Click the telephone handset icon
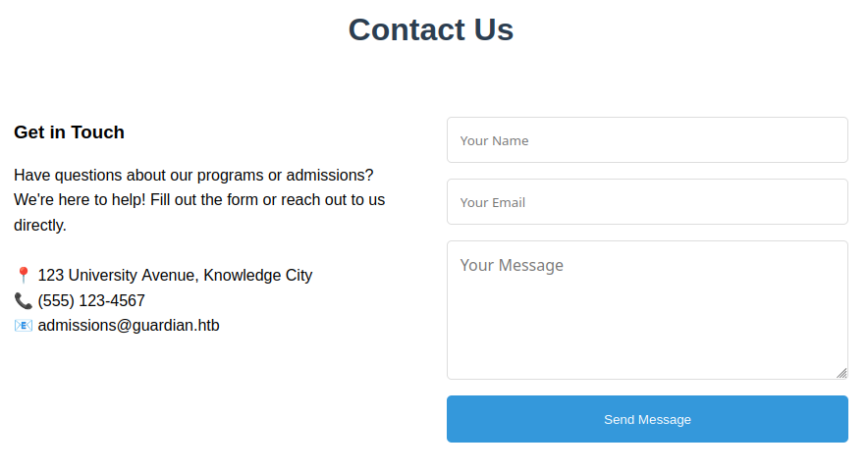The width and height of the screenshot is (868, 471). click(24, 301)
